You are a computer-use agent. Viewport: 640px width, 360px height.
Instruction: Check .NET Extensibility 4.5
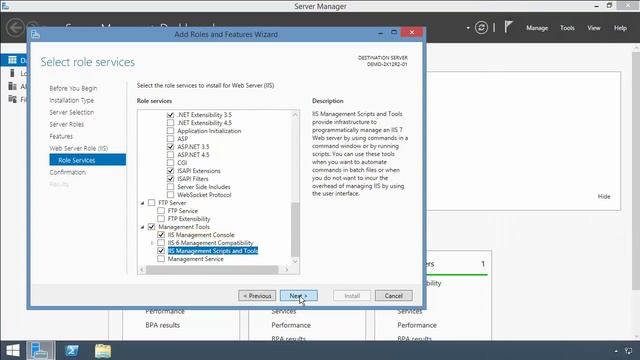click(170, 123)
